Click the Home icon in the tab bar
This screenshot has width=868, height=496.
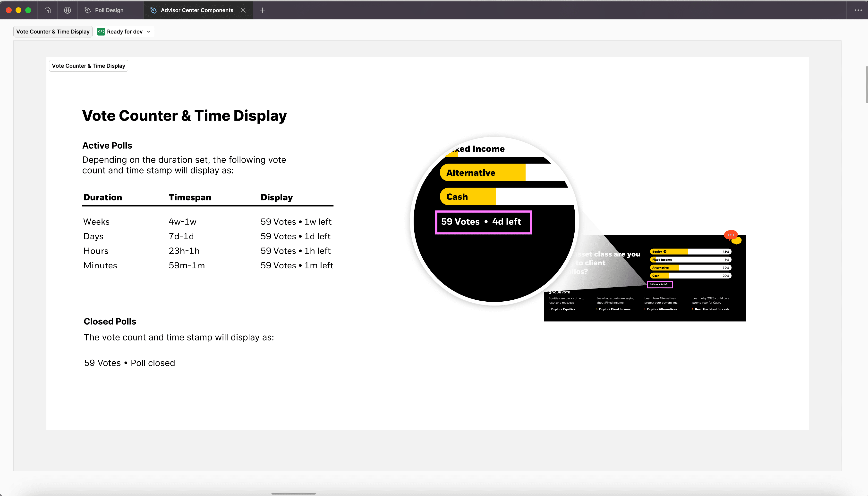(x=47, y=10)
